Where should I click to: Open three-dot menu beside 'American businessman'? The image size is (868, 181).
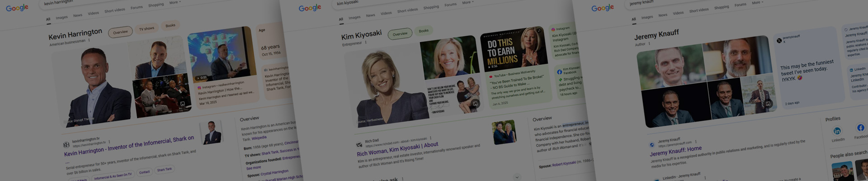pyautogui.click(x=89, y=40)
